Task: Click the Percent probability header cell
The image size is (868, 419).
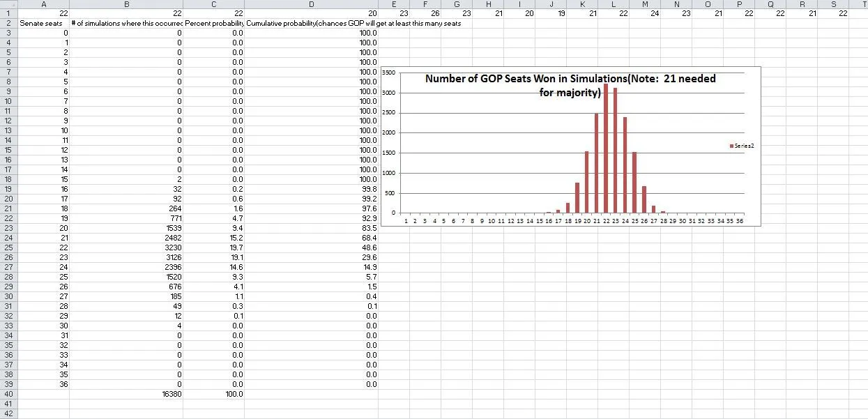Action: click(214, 23)
